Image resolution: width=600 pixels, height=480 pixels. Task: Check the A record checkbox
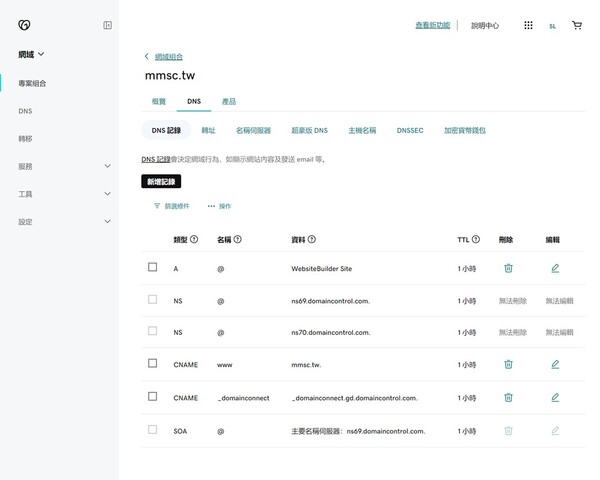coord(152,267)
